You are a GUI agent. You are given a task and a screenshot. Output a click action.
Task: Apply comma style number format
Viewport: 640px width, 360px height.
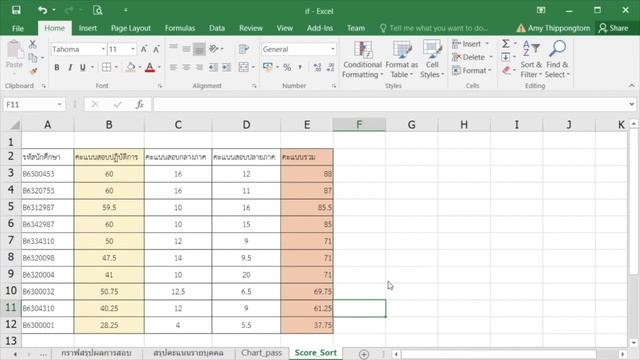point(300,67)
